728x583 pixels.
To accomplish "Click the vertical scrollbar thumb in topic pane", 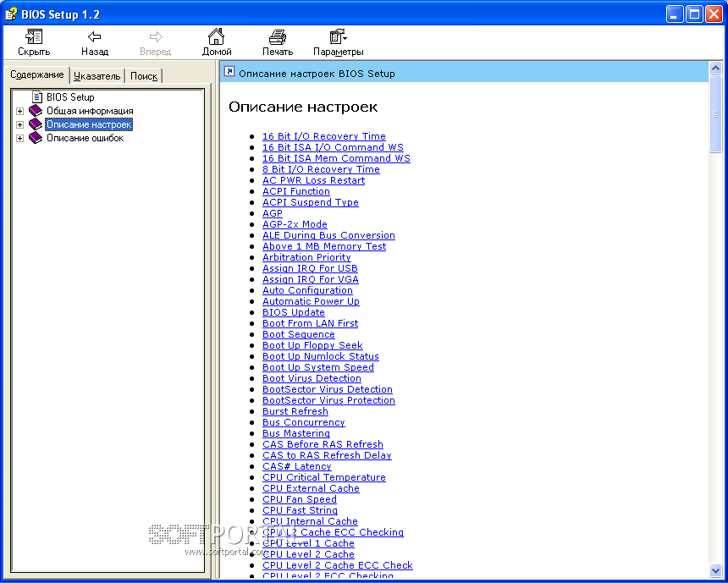I will pyautogui.click(x=715, y=113).
